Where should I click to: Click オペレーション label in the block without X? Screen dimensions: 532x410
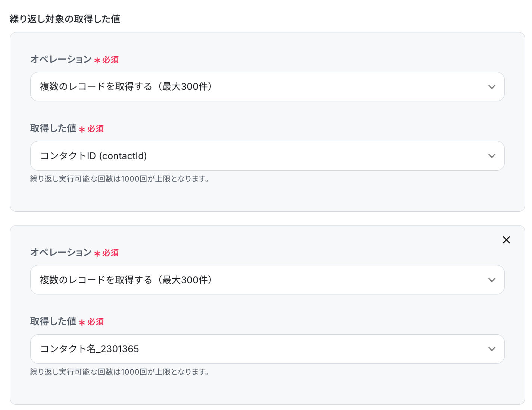click(x=61, y=59)
